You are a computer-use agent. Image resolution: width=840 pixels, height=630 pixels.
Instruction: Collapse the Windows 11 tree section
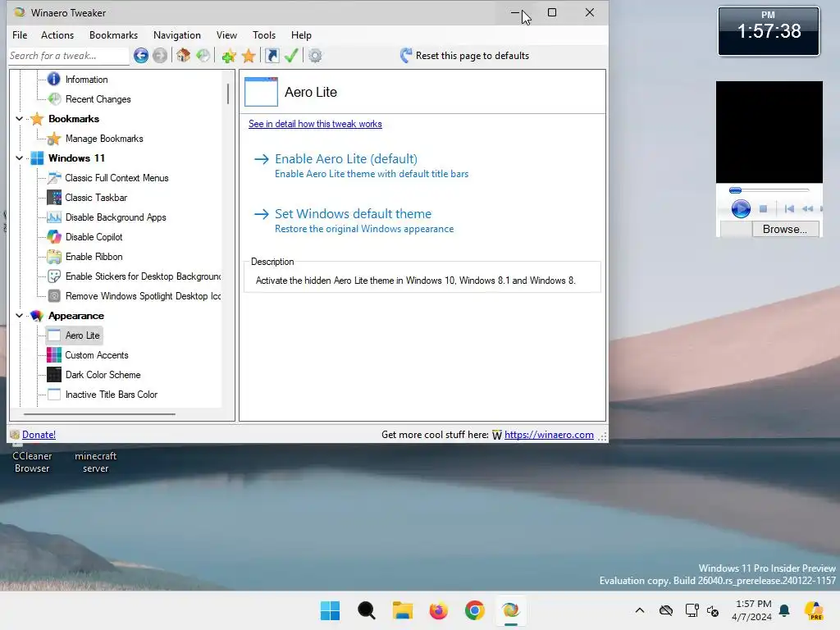(x=20, y=158)
